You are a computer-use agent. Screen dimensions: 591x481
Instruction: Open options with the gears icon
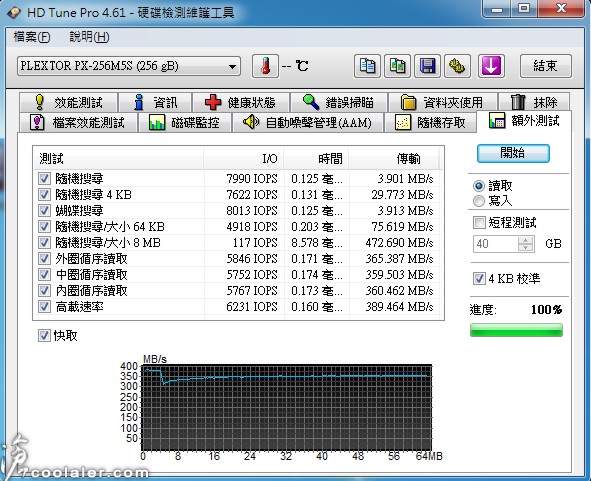point(457,66)
